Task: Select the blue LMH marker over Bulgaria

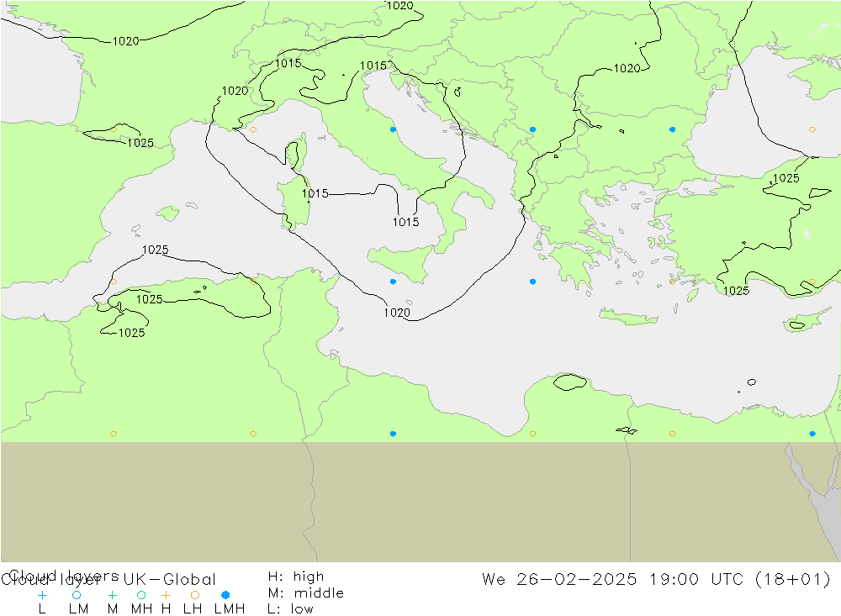Action: [x=672, y=129]
